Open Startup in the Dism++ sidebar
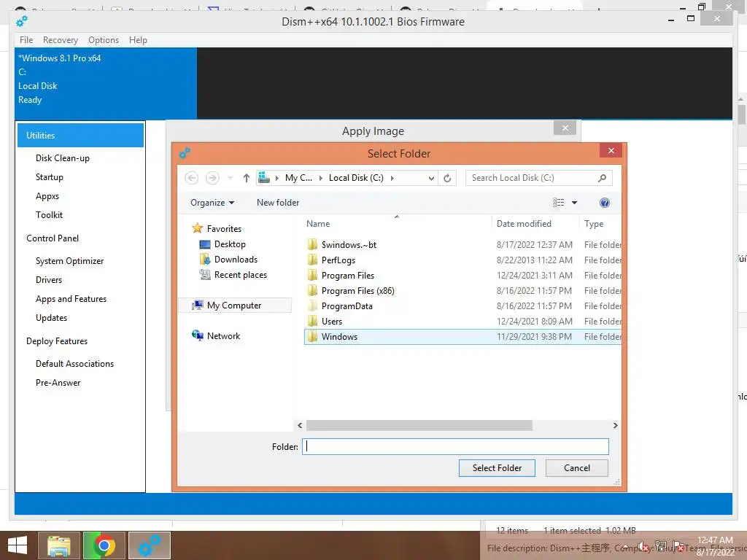 click(50, 177)
